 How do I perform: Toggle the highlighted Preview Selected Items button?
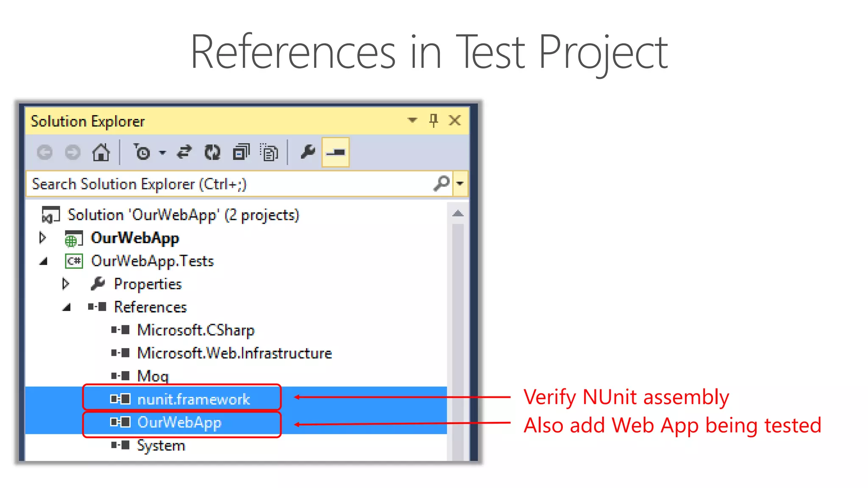pyautogui.click(x=335, y=152)
